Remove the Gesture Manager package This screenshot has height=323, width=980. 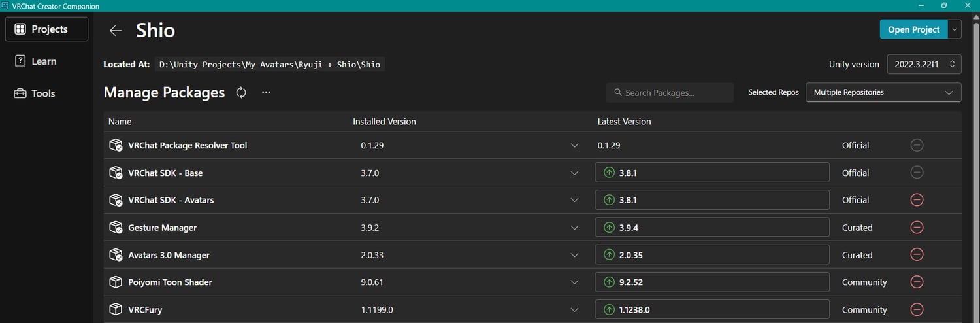(917, 228)
